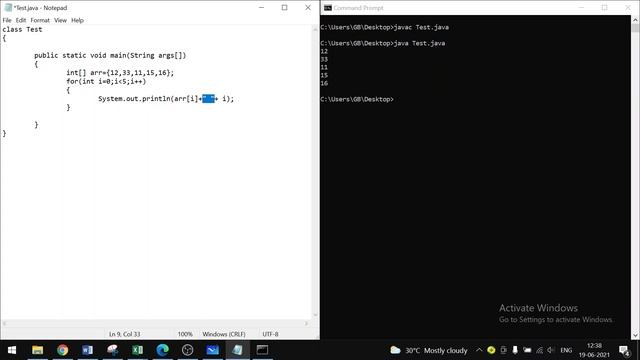
Task: Click the 100% zoom status entry
Action: pos(185,334)
